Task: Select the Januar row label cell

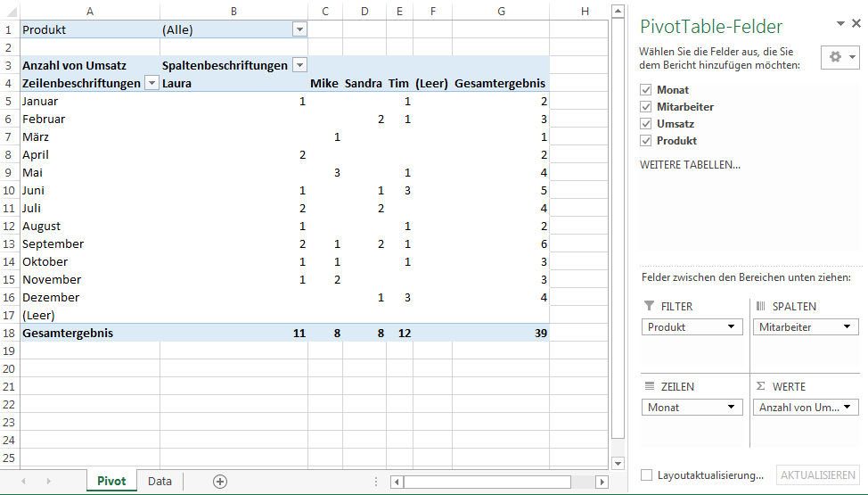Action: (x=90, y=101)
